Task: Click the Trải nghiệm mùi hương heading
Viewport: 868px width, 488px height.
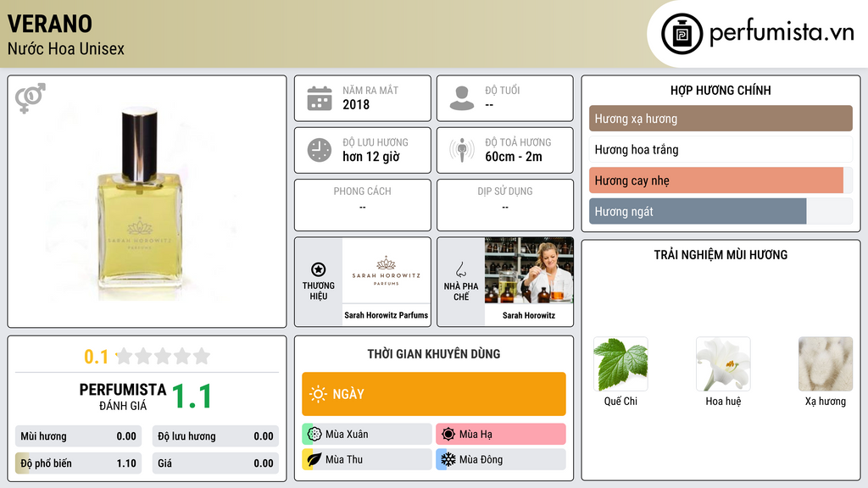Action: pyautogui.click(x=721, y=254)
